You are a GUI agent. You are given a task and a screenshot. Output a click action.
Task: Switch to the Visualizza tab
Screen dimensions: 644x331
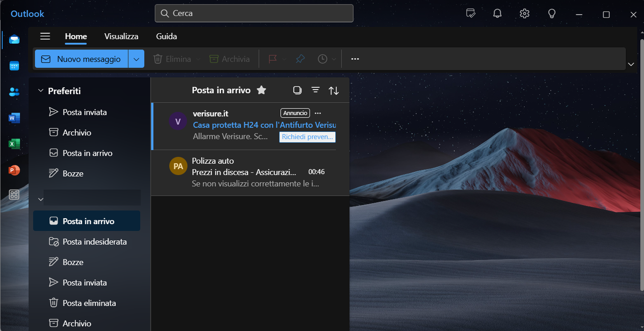121,36
